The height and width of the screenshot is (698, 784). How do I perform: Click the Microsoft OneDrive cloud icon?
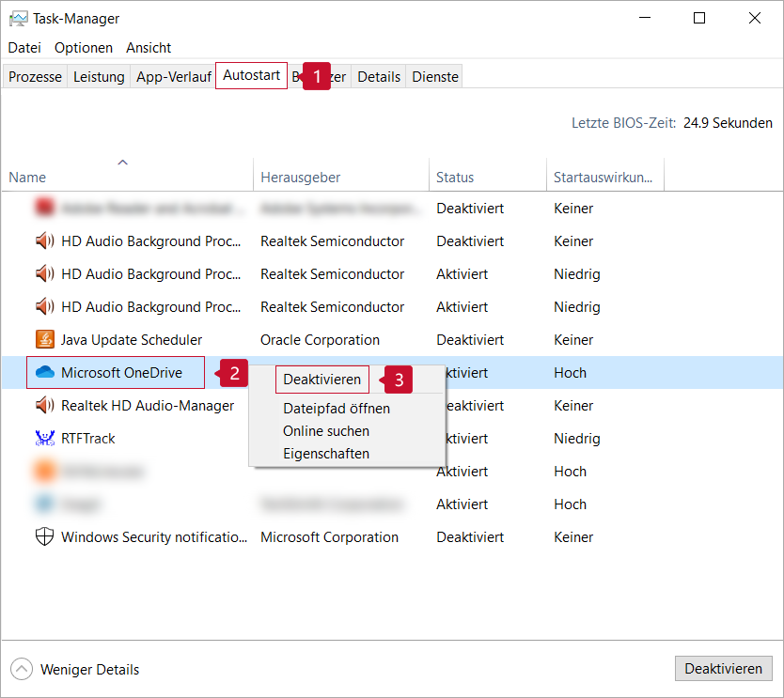click(44, 373)
